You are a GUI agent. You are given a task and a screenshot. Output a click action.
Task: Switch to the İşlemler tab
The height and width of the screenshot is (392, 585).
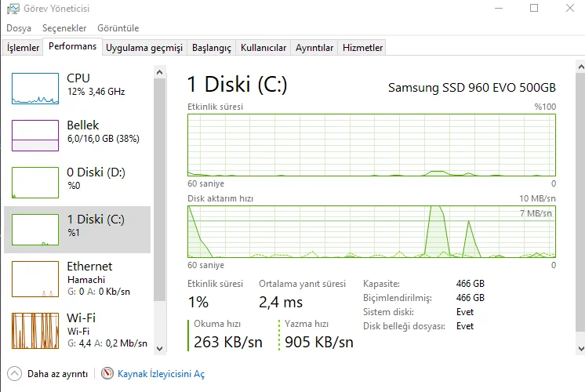pyautogui.click(x=24, y=48)
